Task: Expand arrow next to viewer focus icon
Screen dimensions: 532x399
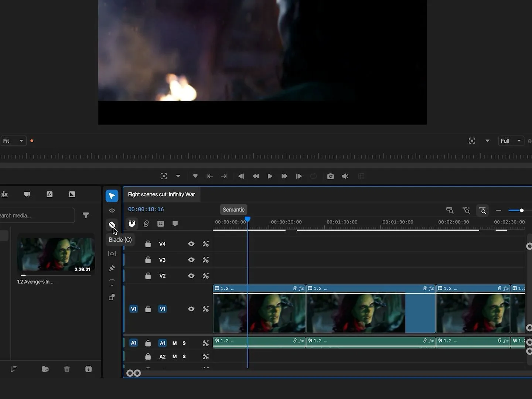Action: tap(487, 141)
